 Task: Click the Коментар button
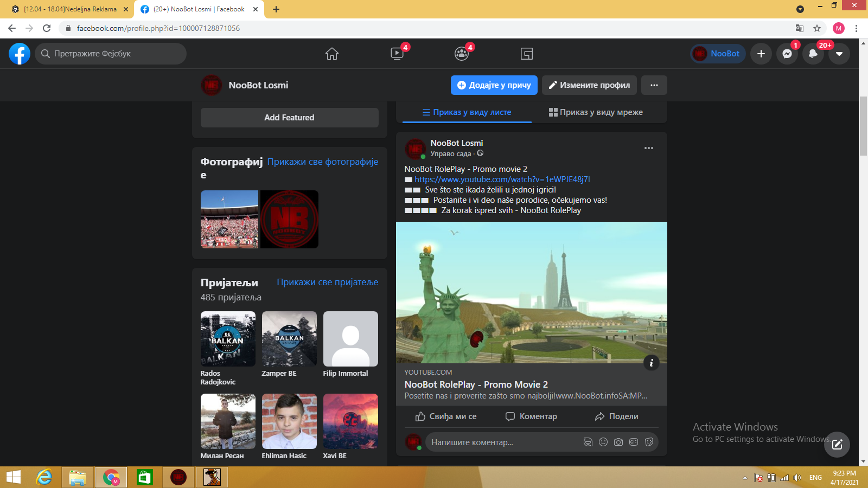coord(531,416)
